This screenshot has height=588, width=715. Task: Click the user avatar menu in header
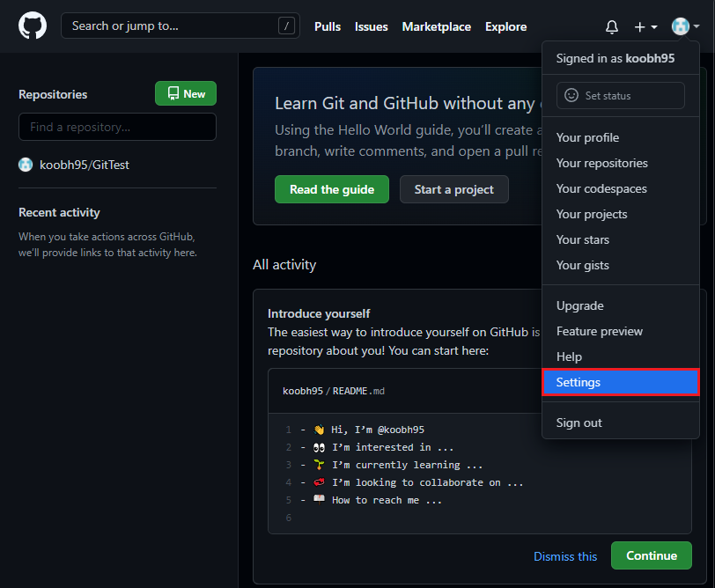coord(685,26)
